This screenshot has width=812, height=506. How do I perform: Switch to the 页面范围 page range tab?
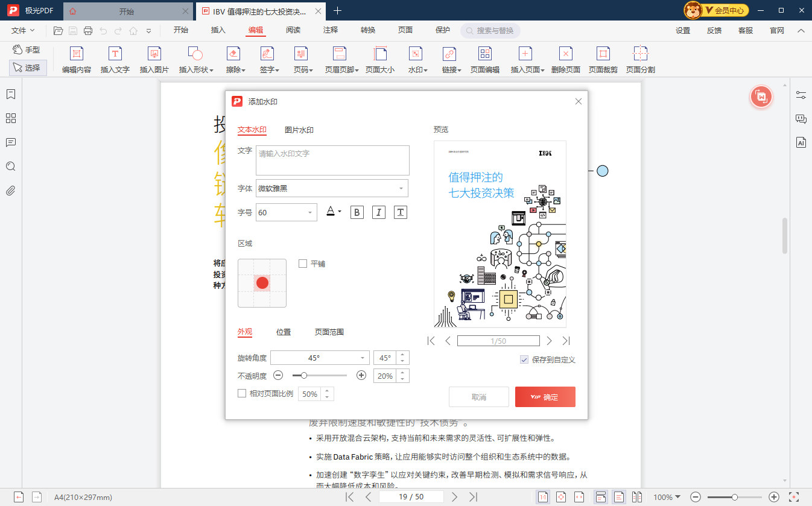(329, 332)
